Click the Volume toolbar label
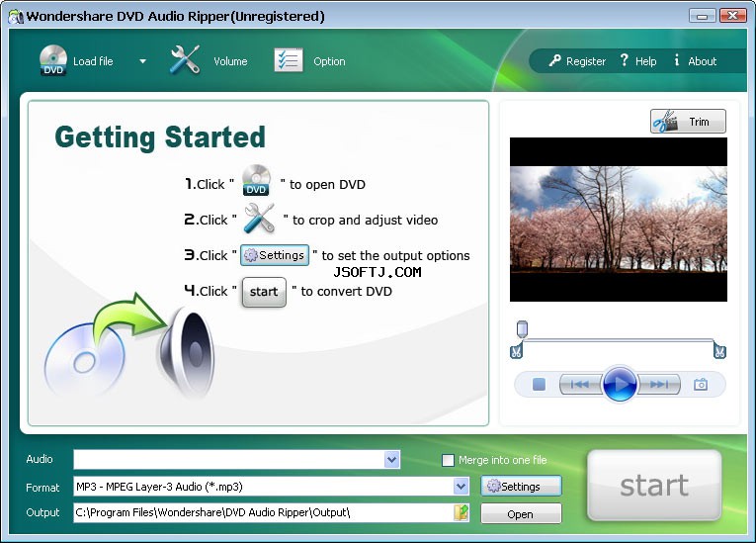Viewport: 756px width, 543px height. 230,61
